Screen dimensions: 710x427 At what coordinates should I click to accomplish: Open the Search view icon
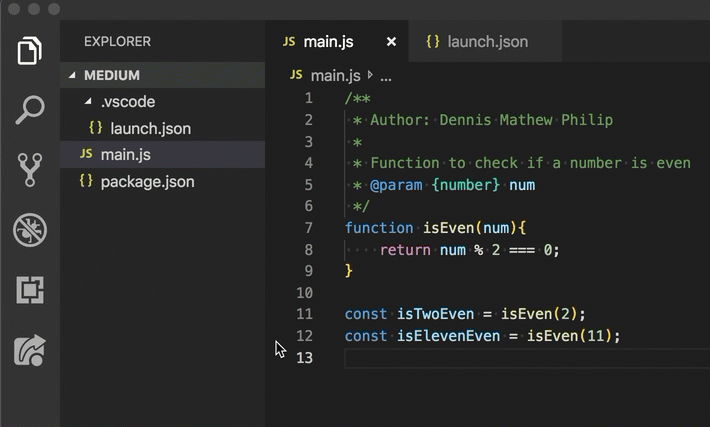coord(30,110)
